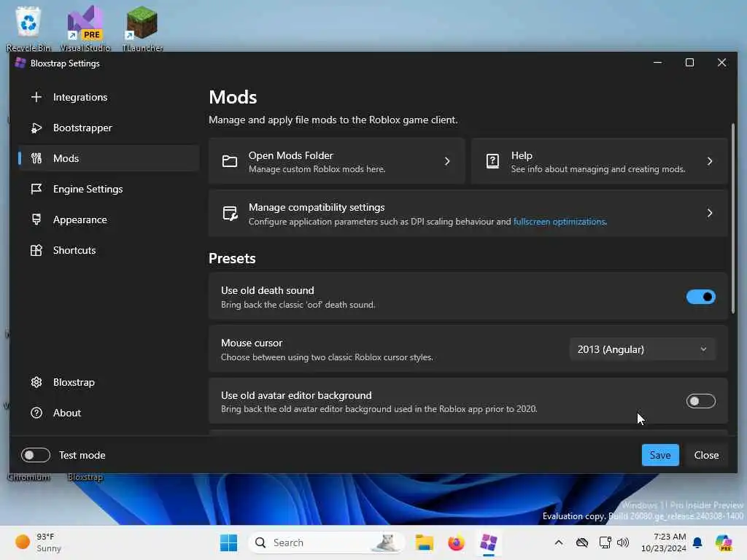The width and height of the screenshot is (747, 560).
Task: Enable Use old avatar editor background
Action: (701, 401)
